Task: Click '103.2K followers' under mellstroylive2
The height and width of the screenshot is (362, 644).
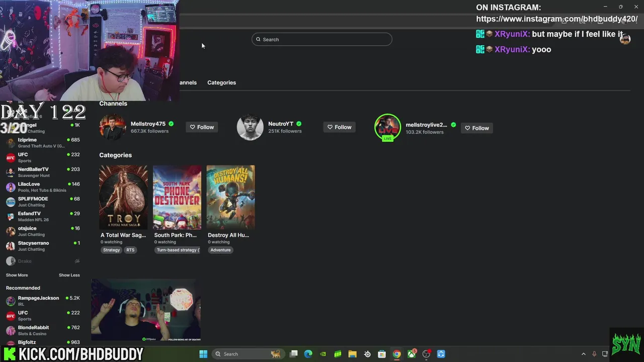Action: [x=425, y=132]
